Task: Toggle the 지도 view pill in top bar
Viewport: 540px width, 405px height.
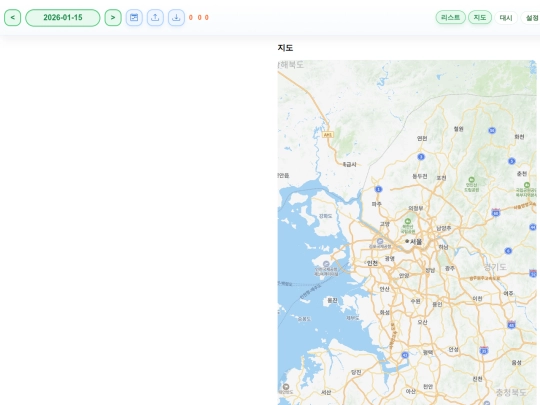Action: click(x=480, y=17)
